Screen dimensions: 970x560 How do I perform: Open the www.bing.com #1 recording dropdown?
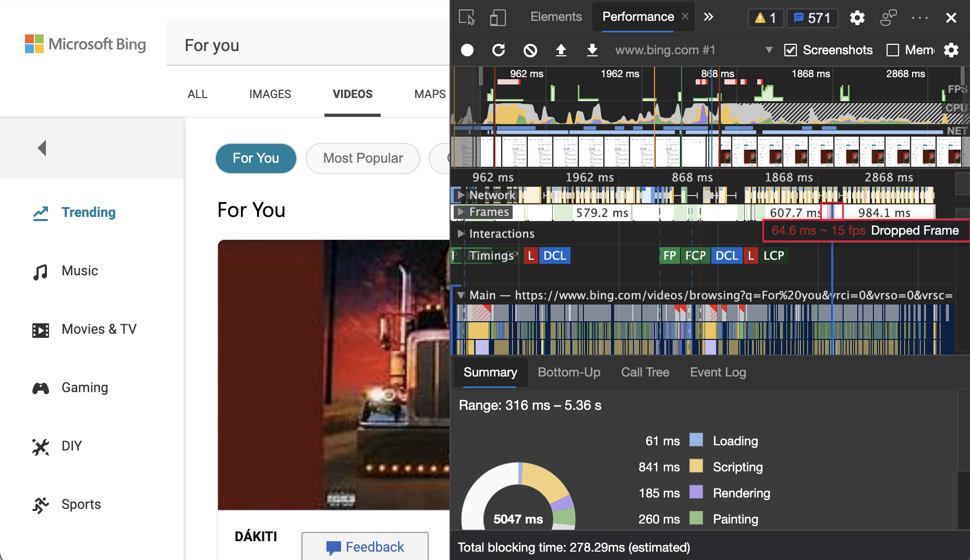693,50
